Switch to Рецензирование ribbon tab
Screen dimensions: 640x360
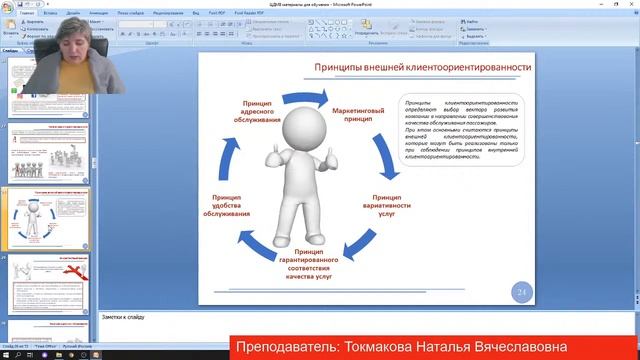coord(168,13)
